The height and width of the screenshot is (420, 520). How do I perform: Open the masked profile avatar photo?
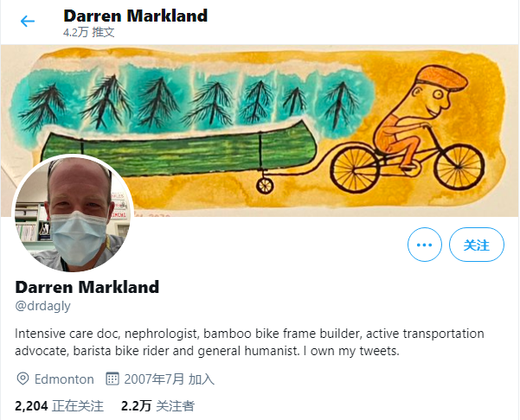(x=73, y=213)
